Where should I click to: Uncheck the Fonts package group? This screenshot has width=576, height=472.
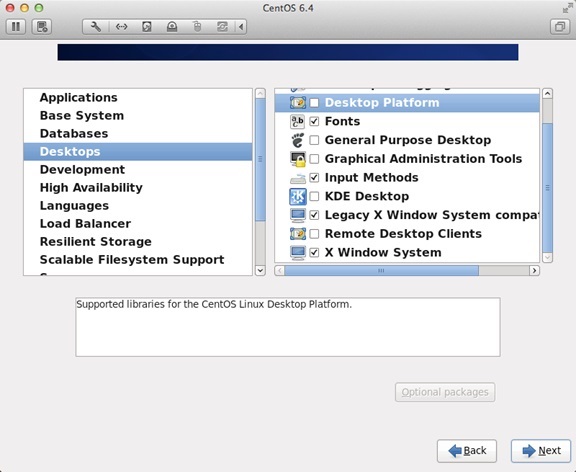314,121
